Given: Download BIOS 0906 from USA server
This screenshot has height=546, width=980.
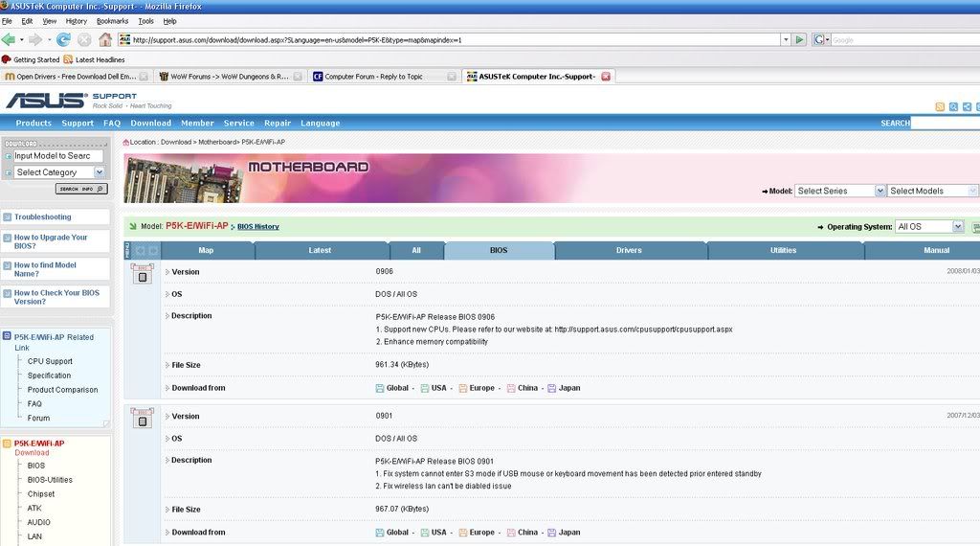Looking at the screenshot, I should click(434, 388).
